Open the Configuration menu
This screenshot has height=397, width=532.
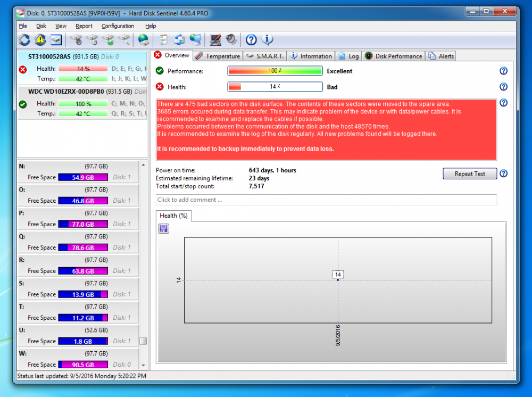(118, 26)
